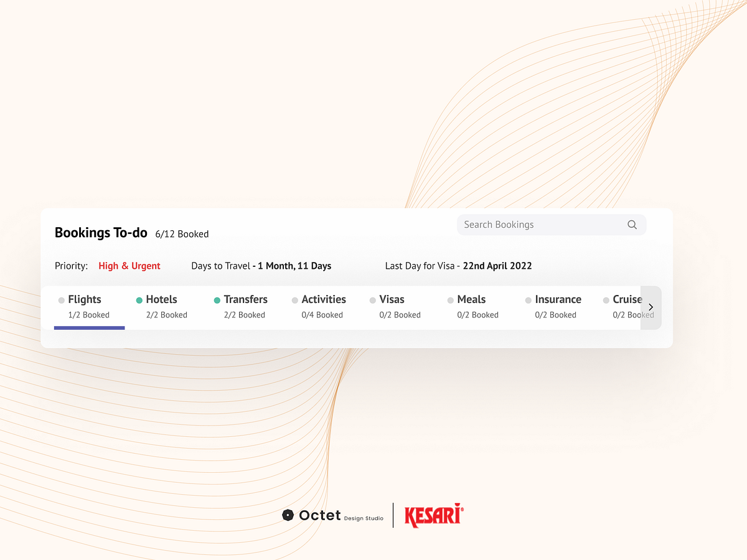Open the Priority selector showing High & Urgent
747x560 pixels.
click(x=129, y=266)
